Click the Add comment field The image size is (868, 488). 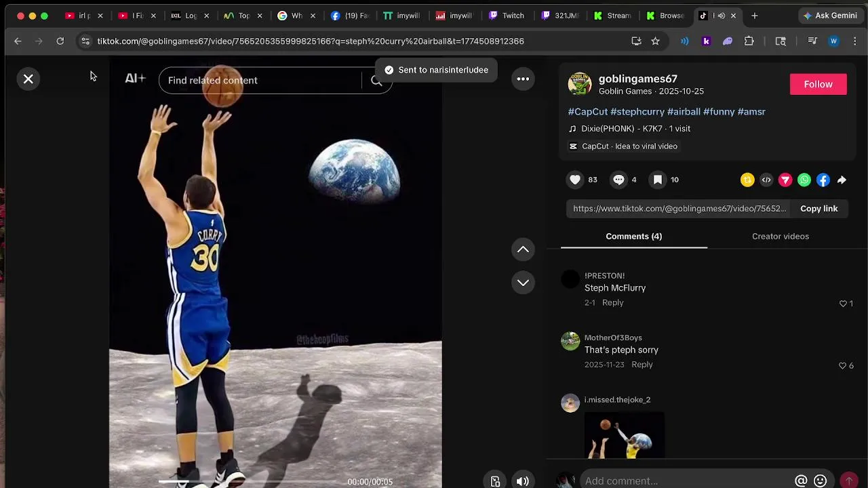(685, 481)
